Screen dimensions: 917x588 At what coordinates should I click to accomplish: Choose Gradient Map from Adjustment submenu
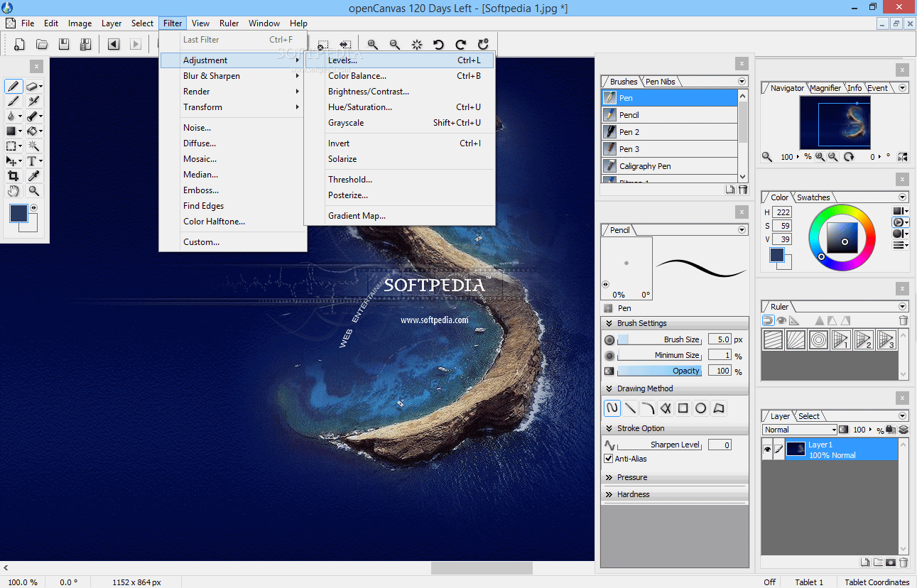[x=399, y=216]
